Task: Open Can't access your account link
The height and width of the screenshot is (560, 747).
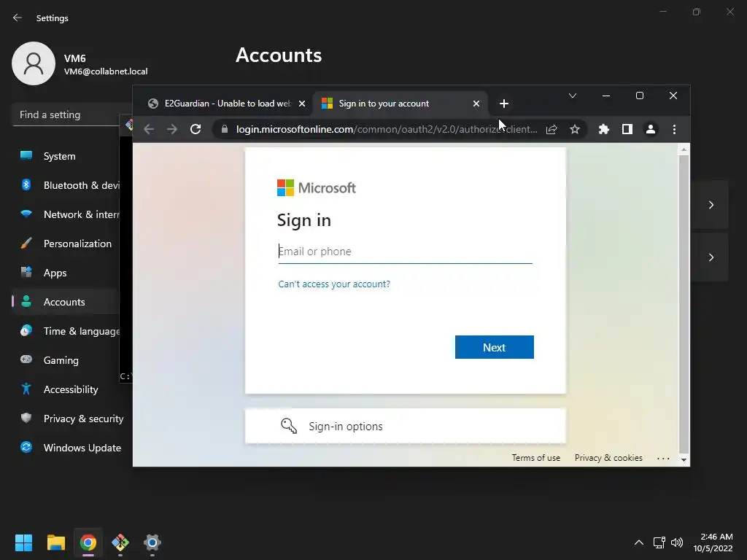Action: (334, 284)
